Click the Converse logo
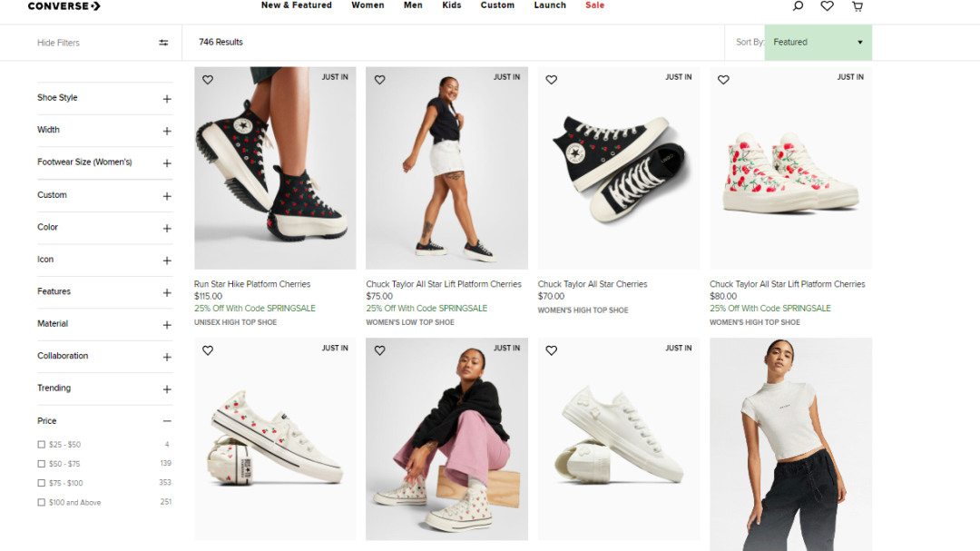 [x=64, y=5]
